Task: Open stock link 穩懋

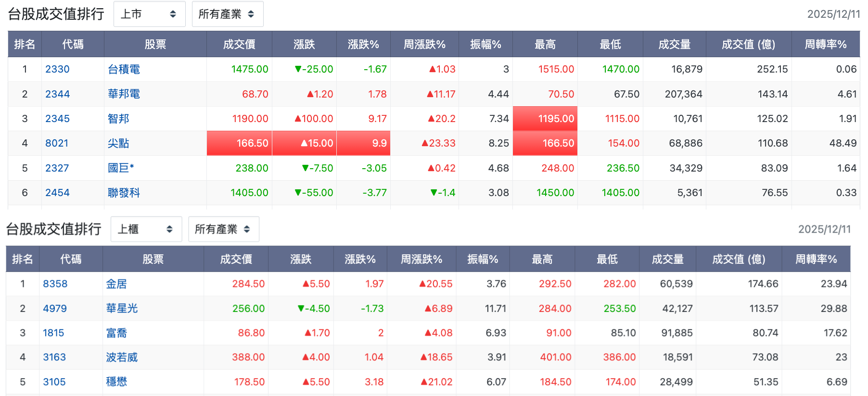Action: click(x=116, y=382)
